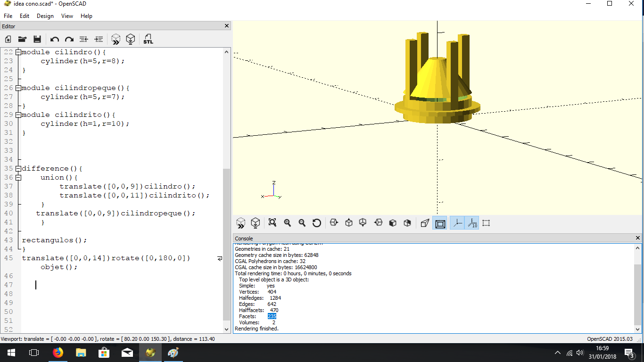
Task: Open the View menu
Action: tap(67, 16)
